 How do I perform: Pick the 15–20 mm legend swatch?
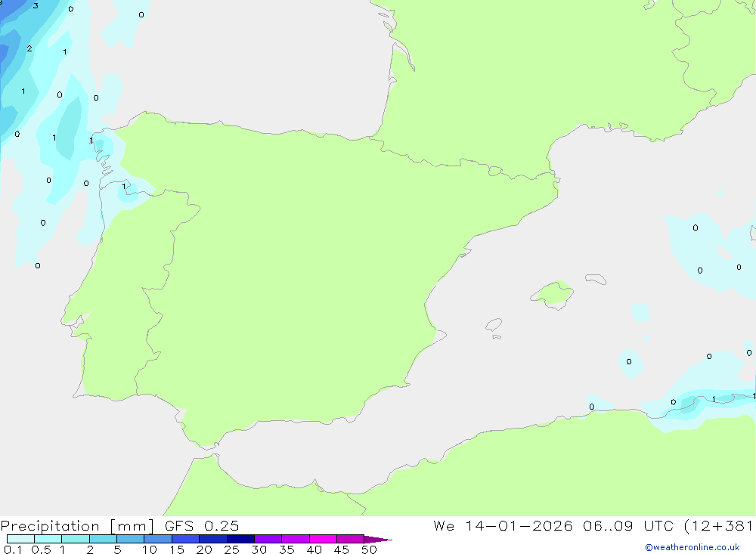tap(186, 539)
